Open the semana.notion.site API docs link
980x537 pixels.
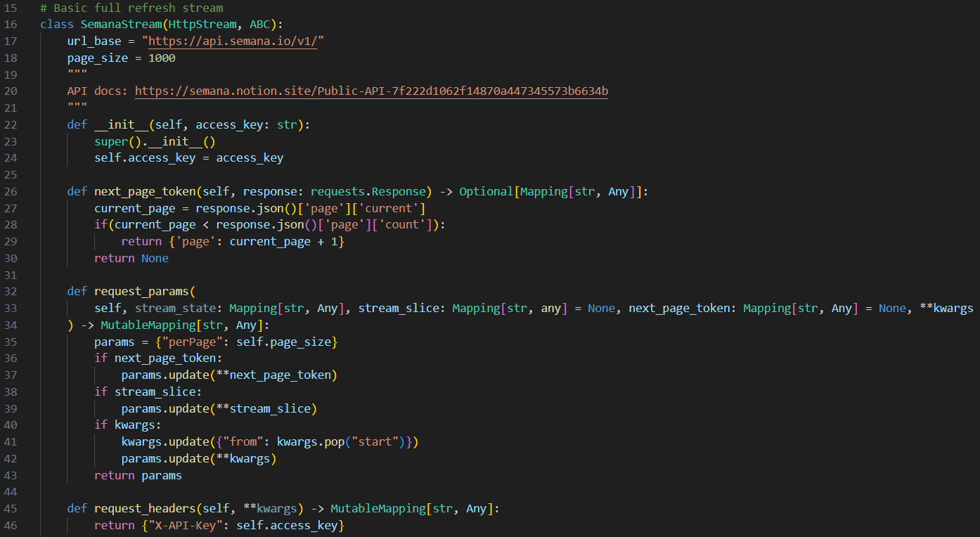[x=371, y=91]
